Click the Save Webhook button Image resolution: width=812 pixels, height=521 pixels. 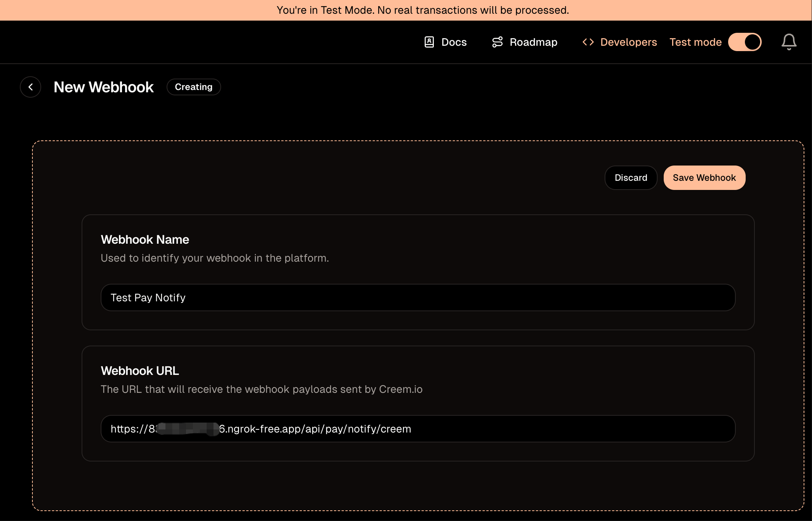click(x=704, y=178)
